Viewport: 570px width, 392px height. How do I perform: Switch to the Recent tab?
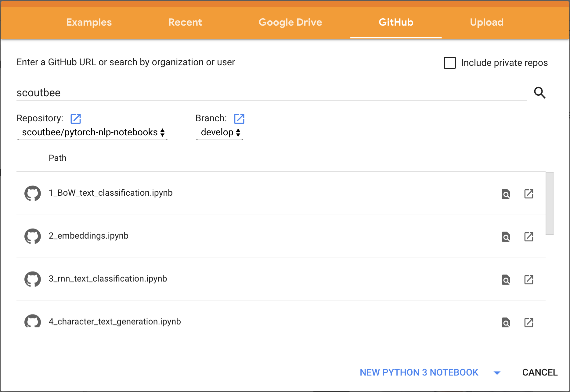point(185,22)
